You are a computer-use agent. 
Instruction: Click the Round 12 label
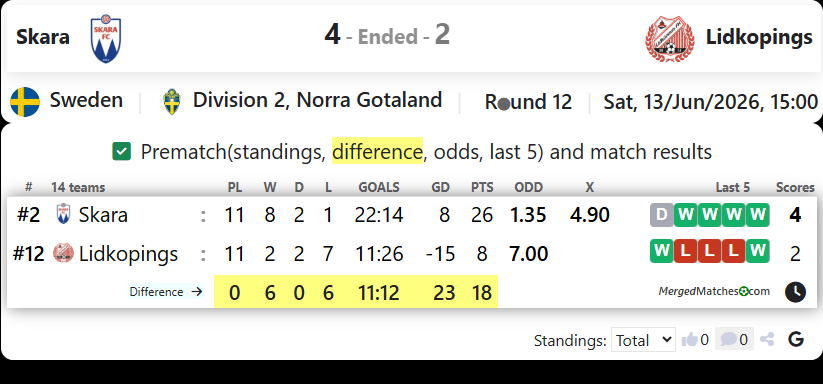pyautogui.click(x=528, y=102)
